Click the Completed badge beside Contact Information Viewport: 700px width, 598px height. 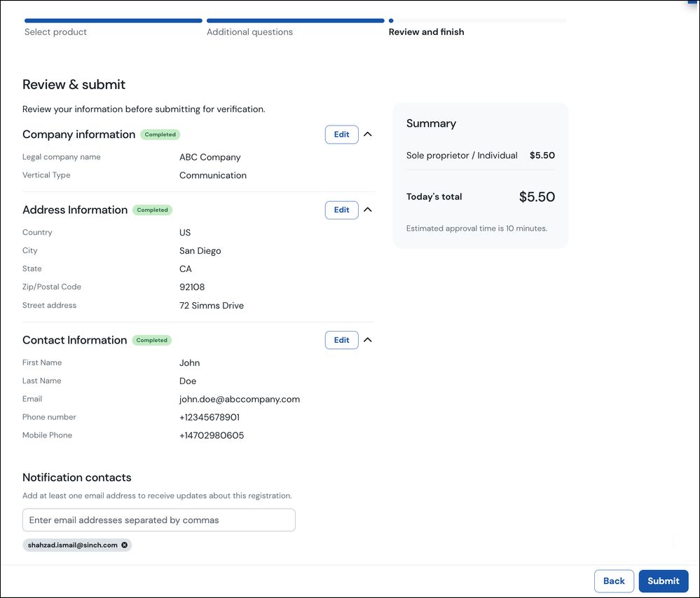pos(152,340)
